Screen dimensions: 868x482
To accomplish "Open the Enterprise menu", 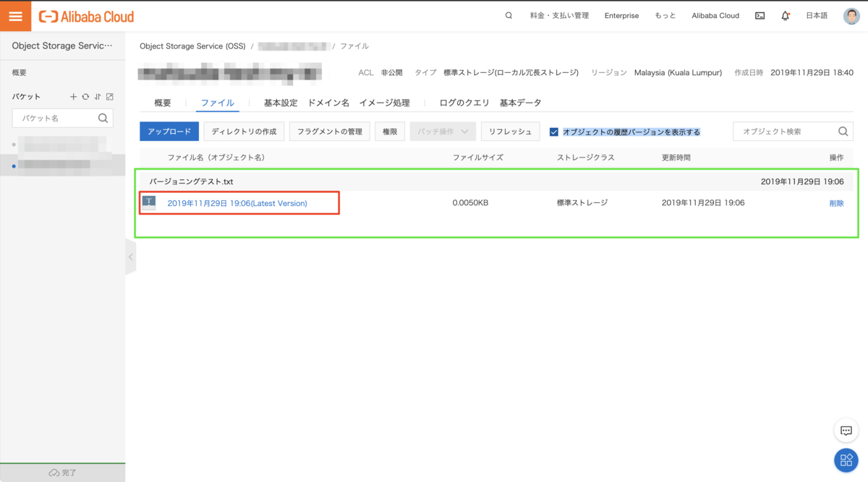I will point(622,15).
